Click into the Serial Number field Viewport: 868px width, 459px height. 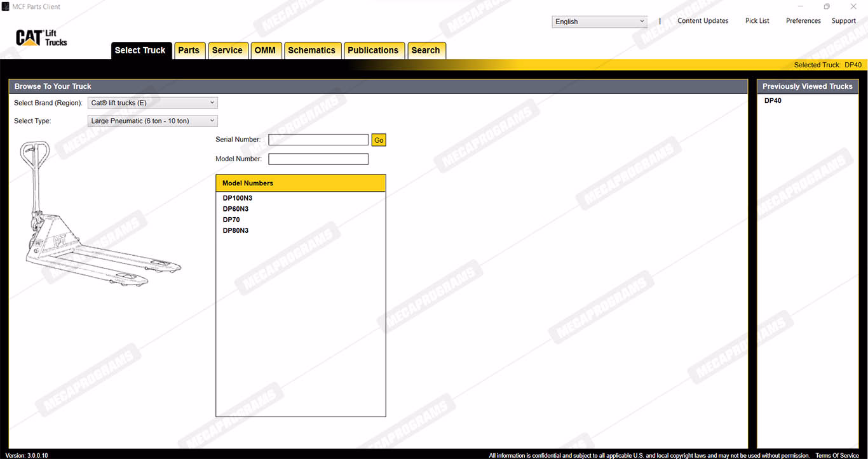pyautogui.click(x=318, y=140)
